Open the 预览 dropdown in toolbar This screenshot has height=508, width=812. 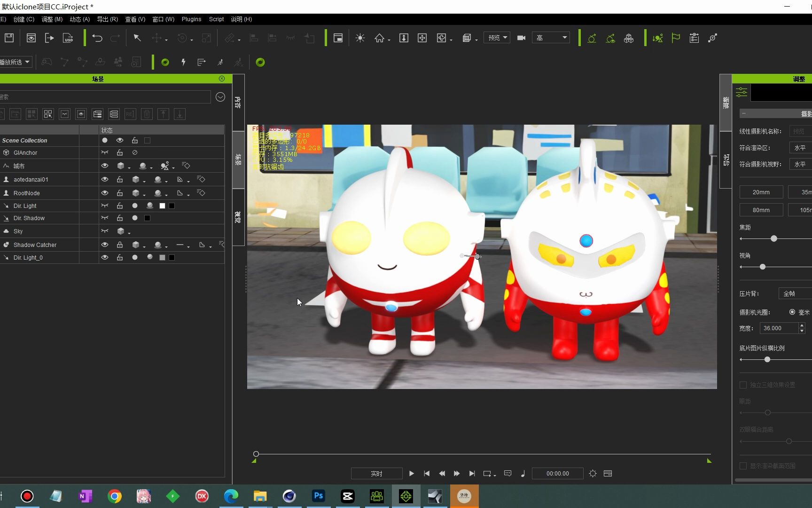click(497, 38)
